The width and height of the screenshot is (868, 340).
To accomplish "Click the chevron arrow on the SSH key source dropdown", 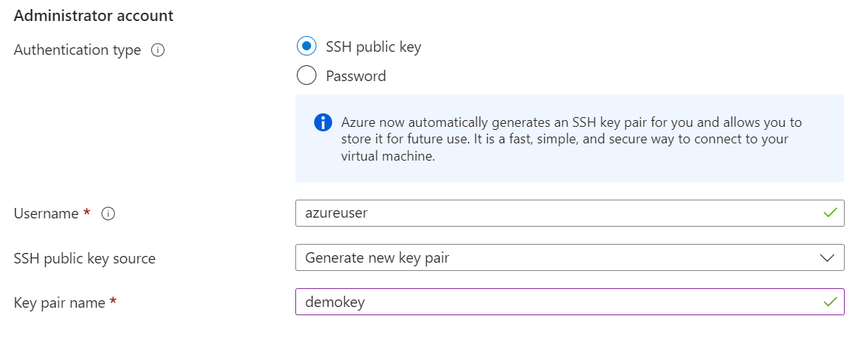I will click(x=827, y=257).
